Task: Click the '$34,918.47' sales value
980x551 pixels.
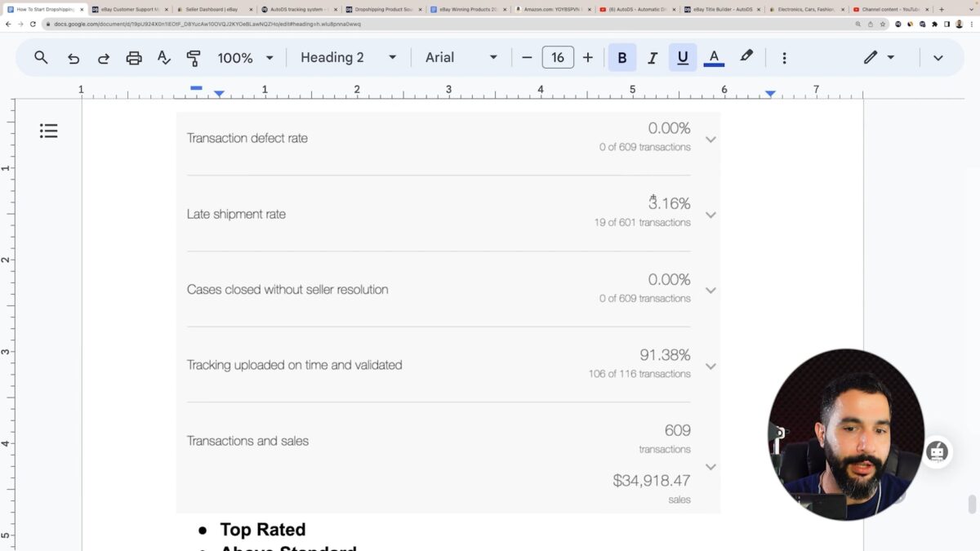Action: click(x=652, y=481)
